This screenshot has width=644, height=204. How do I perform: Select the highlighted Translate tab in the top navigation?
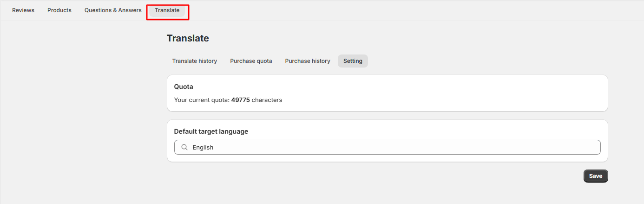click(167, 10)
